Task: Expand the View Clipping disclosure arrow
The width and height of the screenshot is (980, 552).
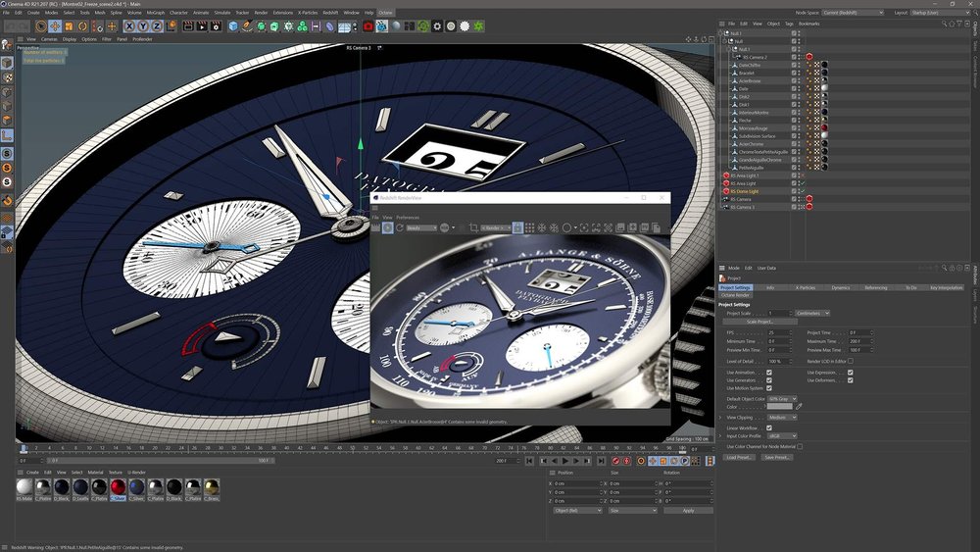Action: point(721,417)
